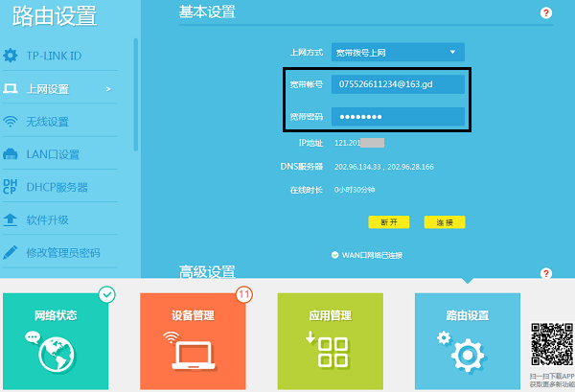
Task: Click the 宽带帐号 label
Action: 307,84
